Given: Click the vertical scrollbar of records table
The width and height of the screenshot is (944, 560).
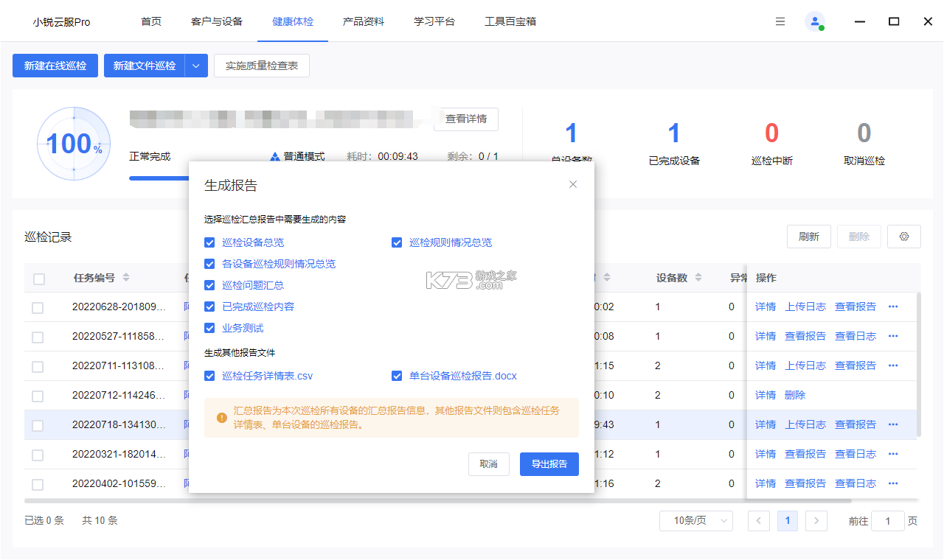Looking at the screenshot, I should pyautogui.click(x=919, y=365).
